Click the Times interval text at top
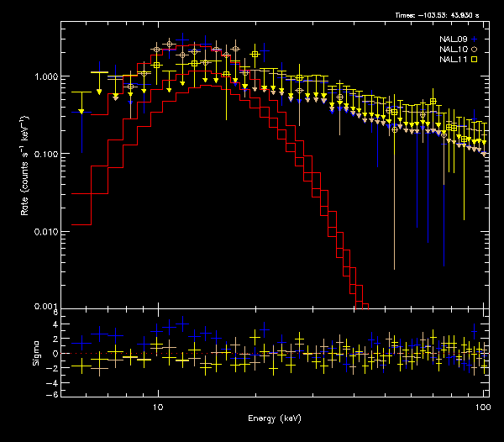 click(x=443, y=15)
